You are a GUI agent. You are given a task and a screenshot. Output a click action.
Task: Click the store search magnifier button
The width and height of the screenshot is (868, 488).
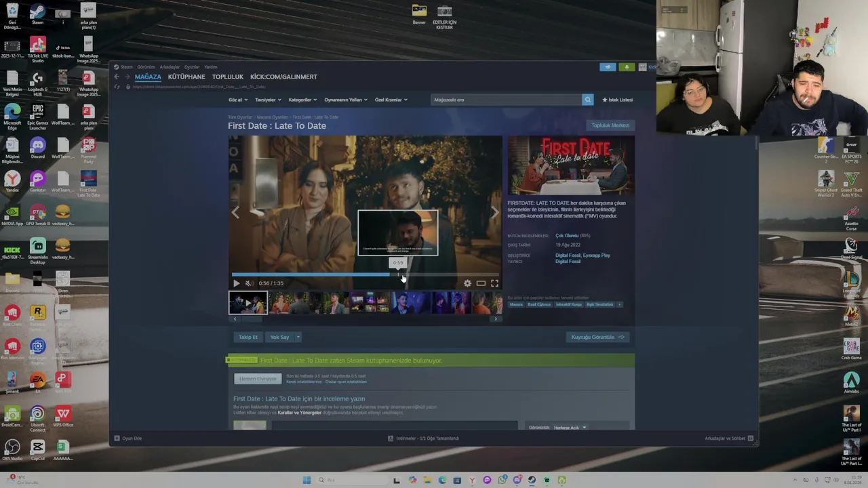click(x=587, y=100)
